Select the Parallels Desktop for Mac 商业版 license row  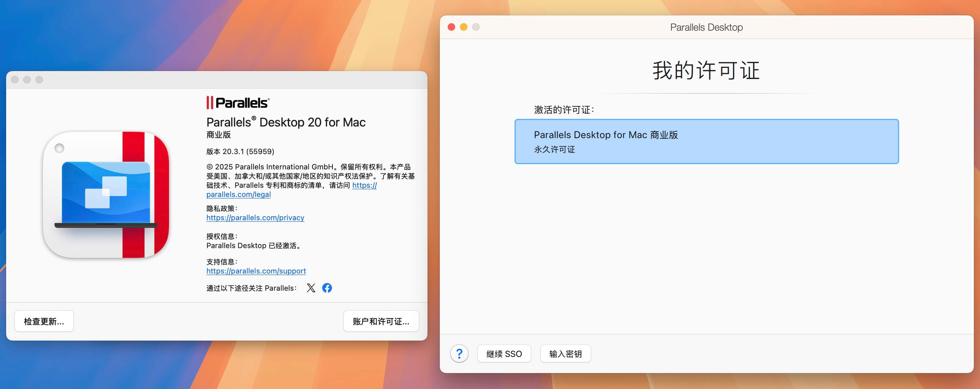[707, 142]
